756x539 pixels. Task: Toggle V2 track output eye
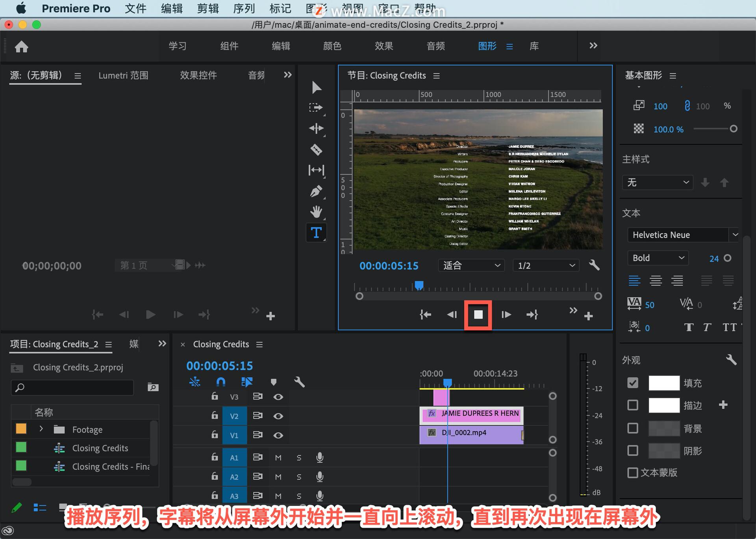(x=278, y=416)
